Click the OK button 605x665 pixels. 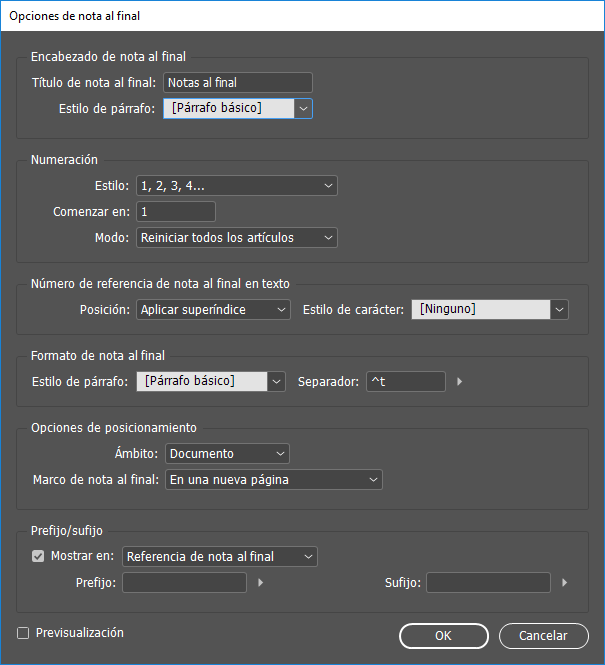click(x=443, y=635)
